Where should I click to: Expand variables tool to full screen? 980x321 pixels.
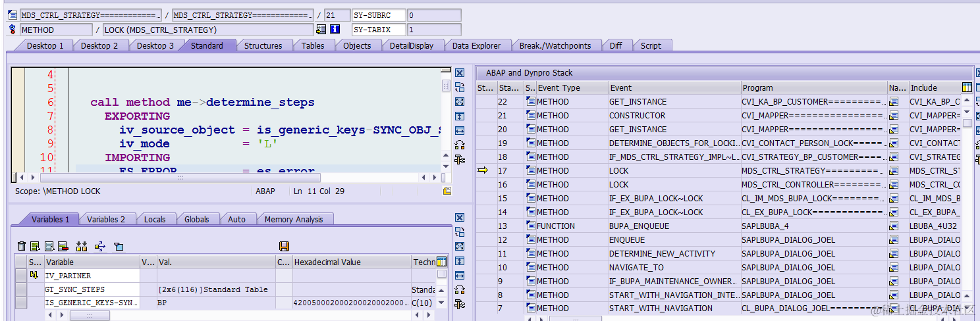click(460, 247)
